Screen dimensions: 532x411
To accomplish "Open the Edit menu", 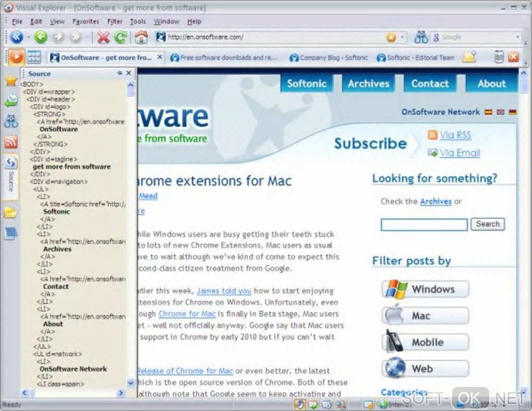I will pyautogui.click(x=36, y=21).
